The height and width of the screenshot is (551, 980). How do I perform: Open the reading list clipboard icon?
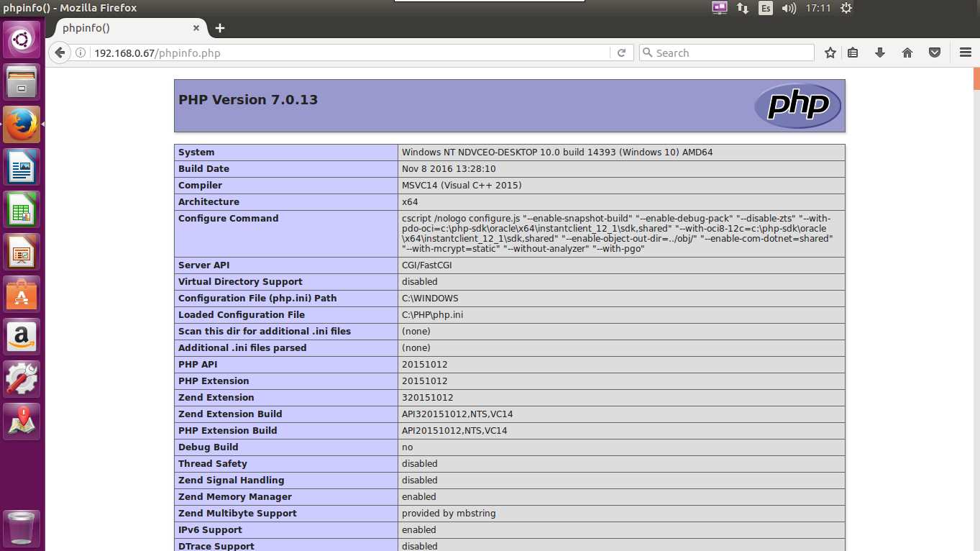click(853, 53)
